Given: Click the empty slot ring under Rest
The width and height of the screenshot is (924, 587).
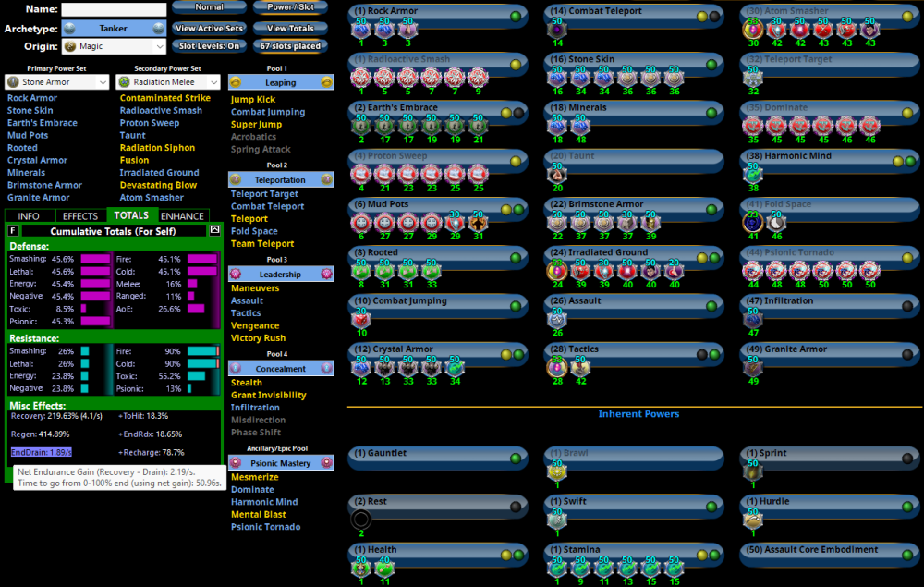Looking at the screenshot, I should click(x=361, y=520).
